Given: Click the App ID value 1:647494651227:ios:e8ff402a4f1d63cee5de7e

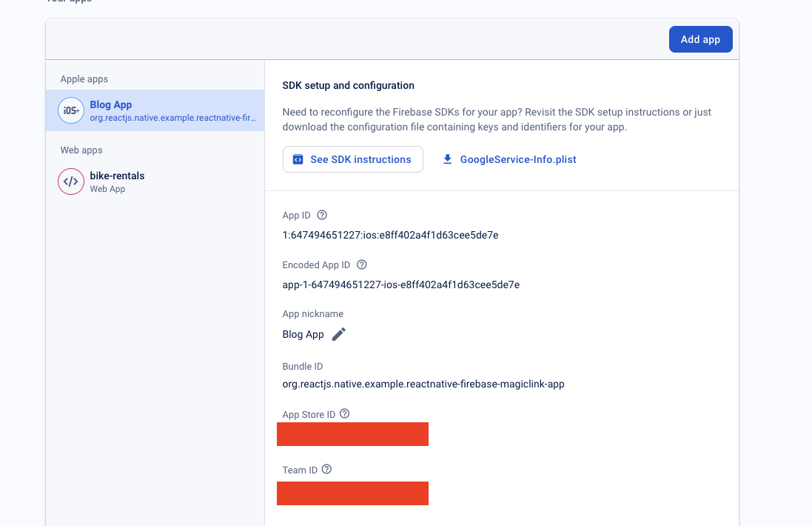Looking at the screenshot, I should tap(390, 236).
